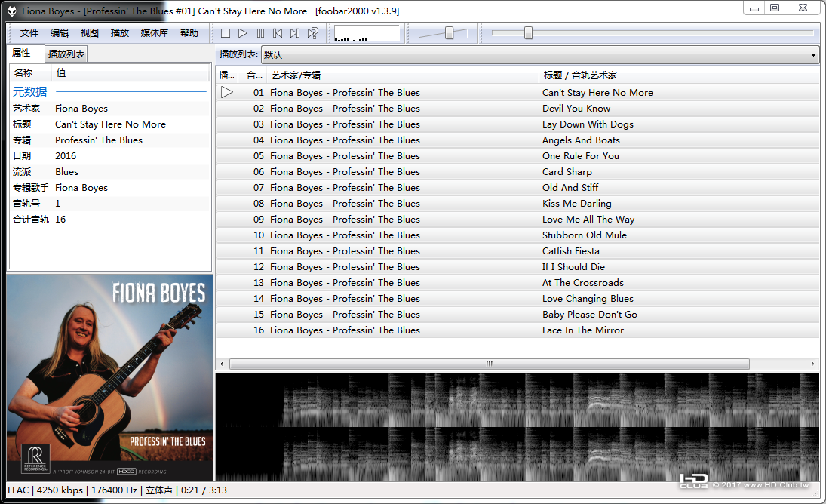Open the 媒体库 menu

155,33
